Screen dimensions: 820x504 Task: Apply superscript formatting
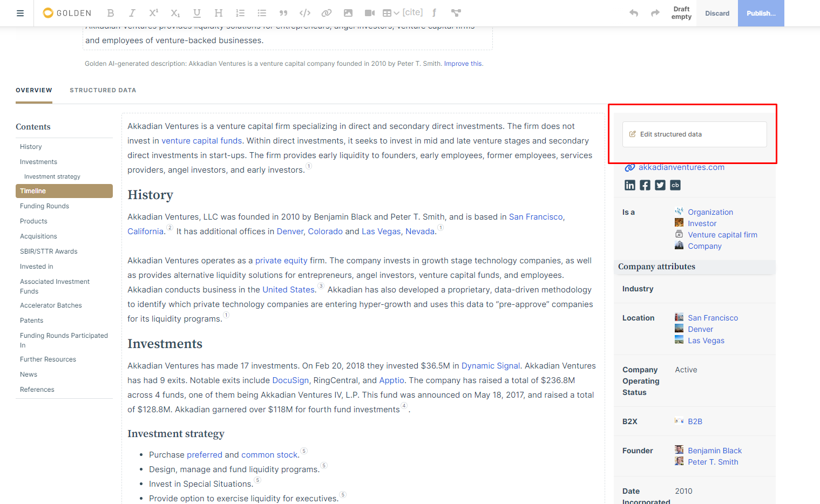tap(154, 13)
